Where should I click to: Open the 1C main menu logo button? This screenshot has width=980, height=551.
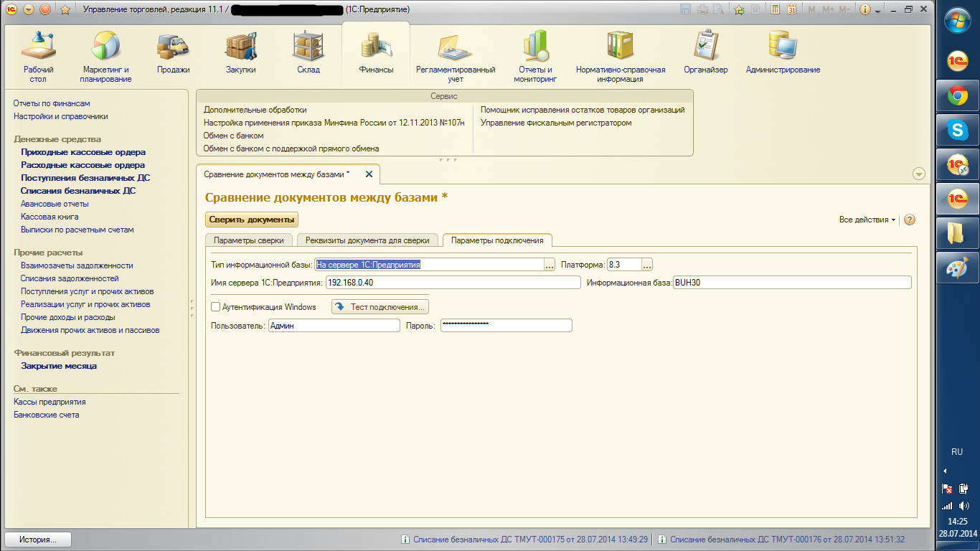point(11,10)
